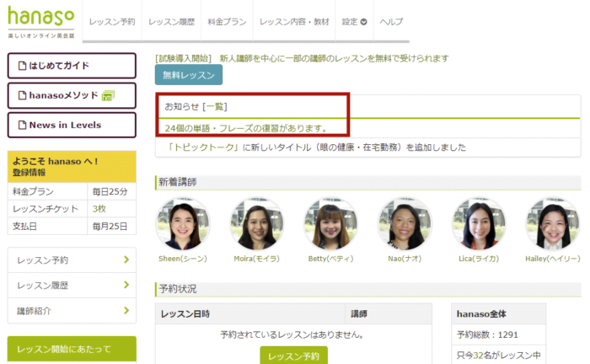
Task: Expand the 設定 dropdown arrow icon
Action: pos(363,22)
